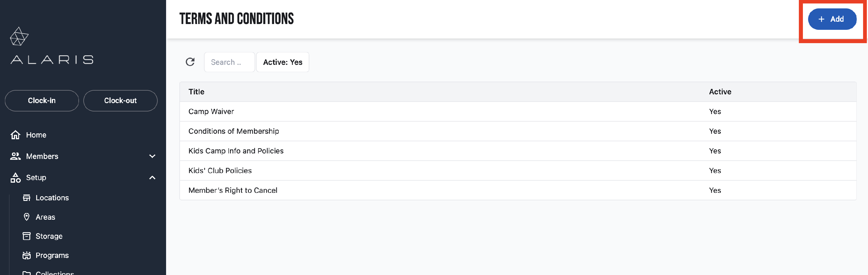Click the refresh icon beside Search

tap(190, 62)
